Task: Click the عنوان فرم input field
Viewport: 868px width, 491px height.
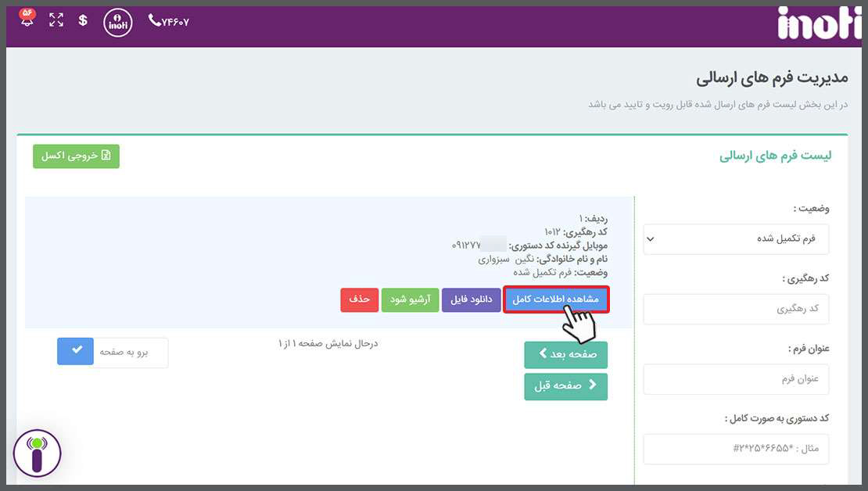Action: coord(736,379)
